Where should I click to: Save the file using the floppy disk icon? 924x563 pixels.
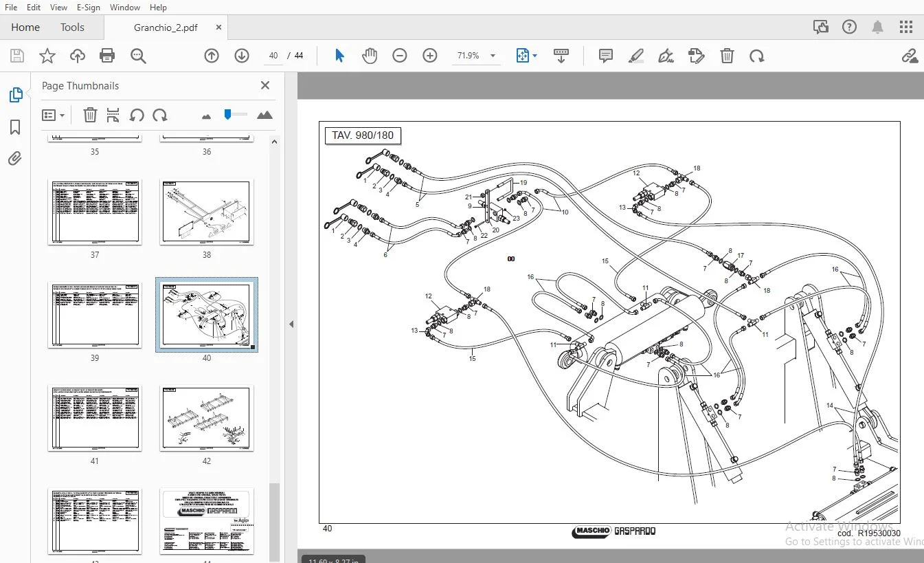pos(17,56)
